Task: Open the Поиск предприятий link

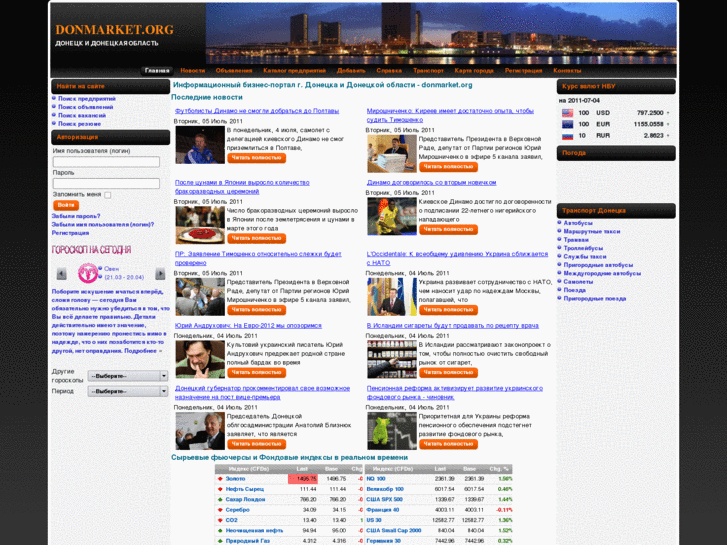Action: (x=87, y=99)
